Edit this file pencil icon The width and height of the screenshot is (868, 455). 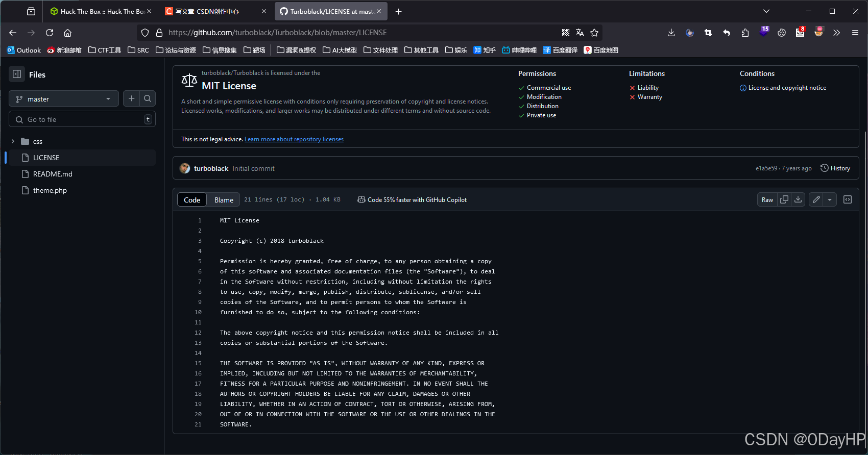click(x=816, y=199)
